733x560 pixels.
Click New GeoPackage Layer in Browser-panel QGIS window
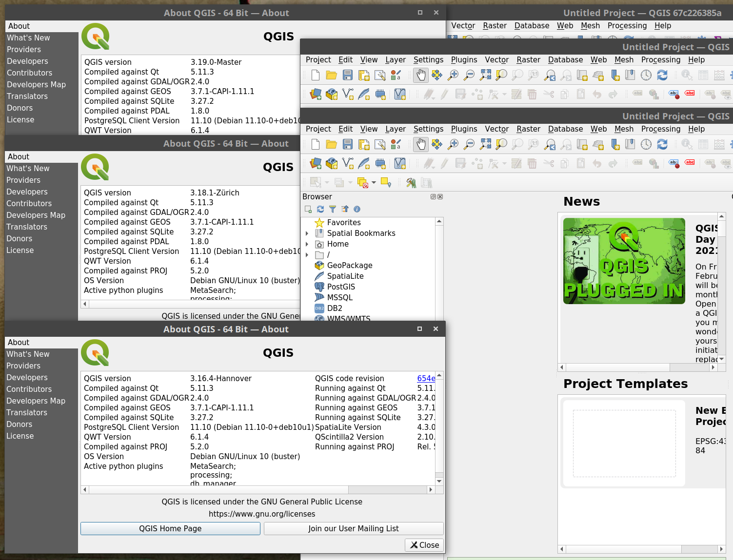point(332,163)
